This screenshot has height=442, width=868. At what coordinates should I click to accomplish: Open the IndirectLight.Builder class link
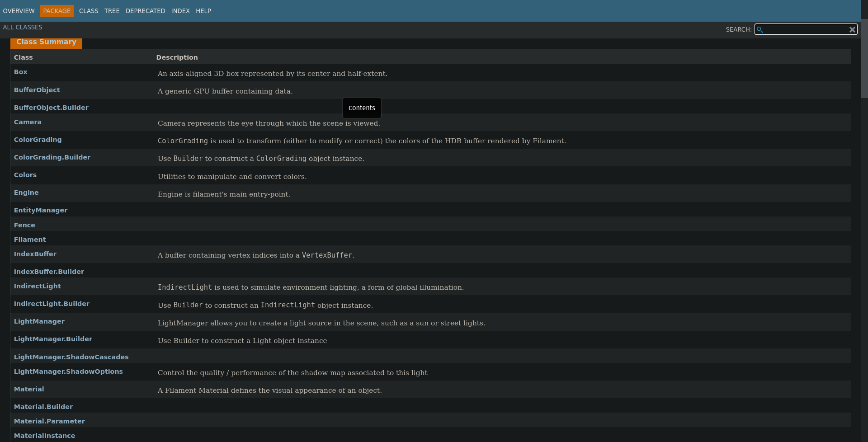point(52,304)
